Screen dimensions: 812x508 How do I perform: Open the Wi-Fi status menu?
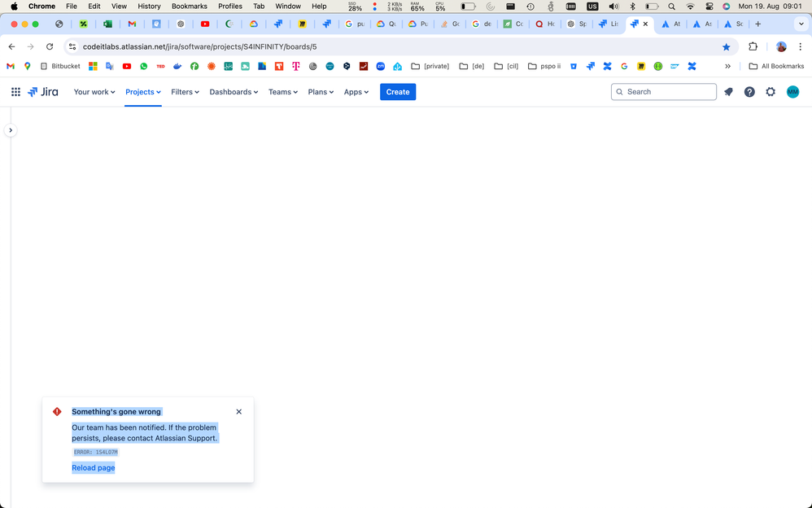[690, 7]
